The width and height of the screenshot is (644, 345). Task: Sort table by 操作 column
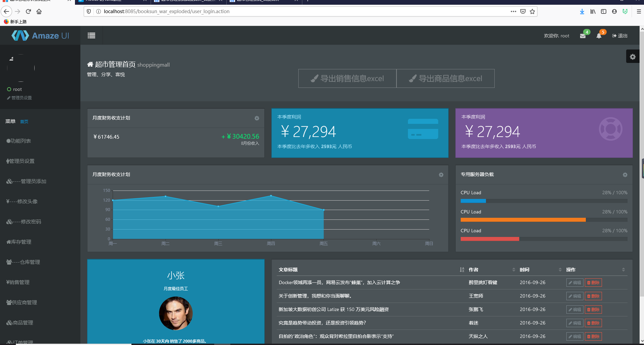coord(596,270)
